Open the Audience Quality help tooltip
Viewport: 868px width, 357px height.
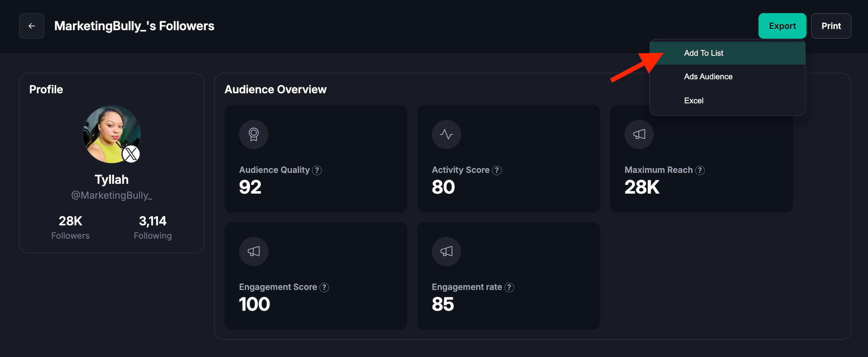tap(317, 170)
